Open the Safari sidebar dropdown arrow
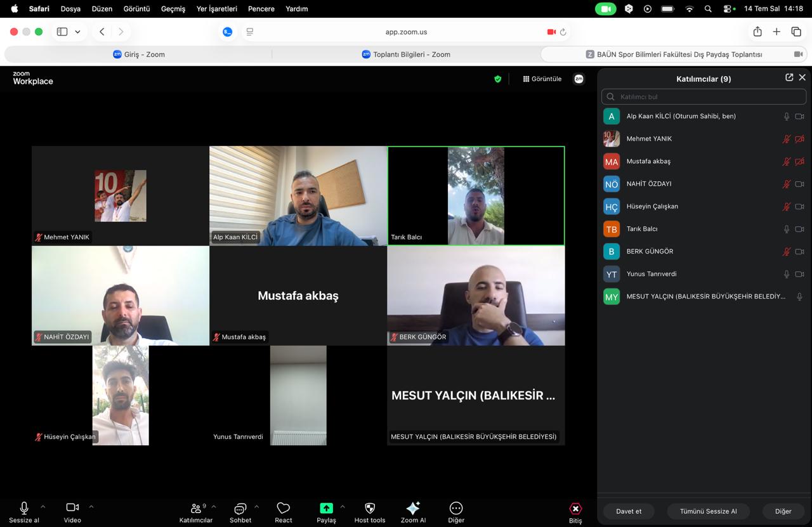Screen dimensions: 812x527 (77, 32)
